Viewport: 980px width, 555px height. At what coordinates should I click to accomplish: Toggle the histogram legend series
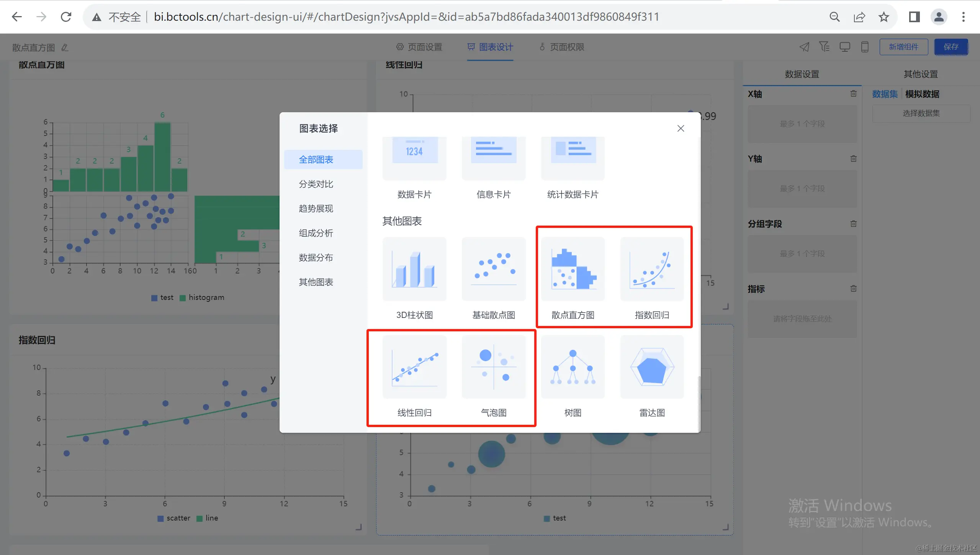click(202, 298)
